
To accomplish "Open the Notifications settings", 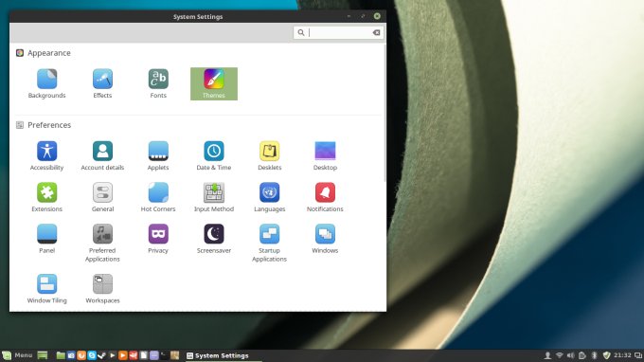I will click(x=325, y=198).
